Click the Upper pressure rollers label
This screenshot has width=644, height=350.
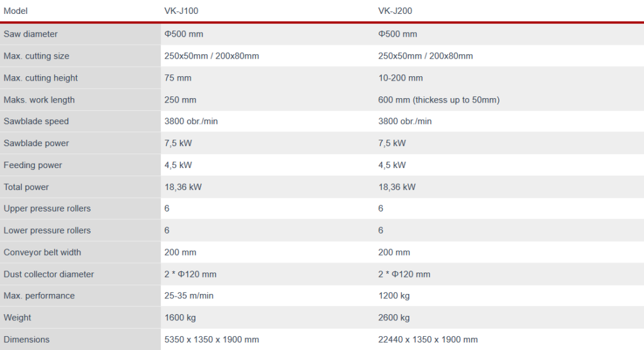(x=47, y=209)
